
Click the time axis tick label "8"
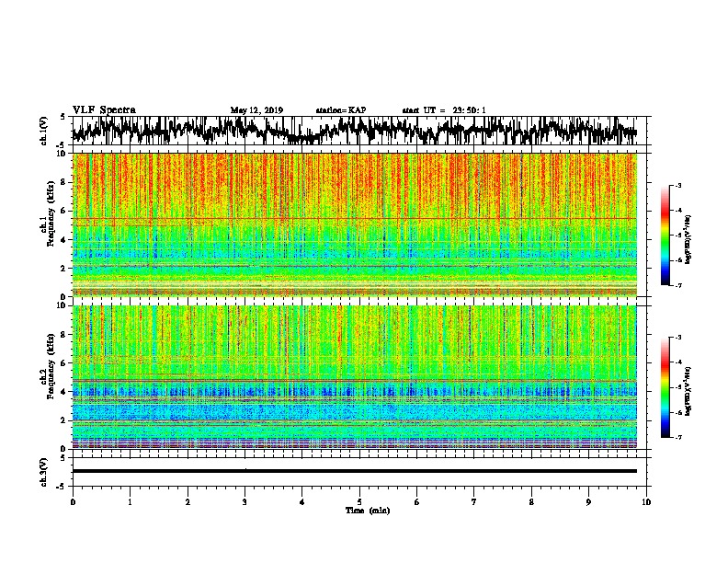point(531,502)
